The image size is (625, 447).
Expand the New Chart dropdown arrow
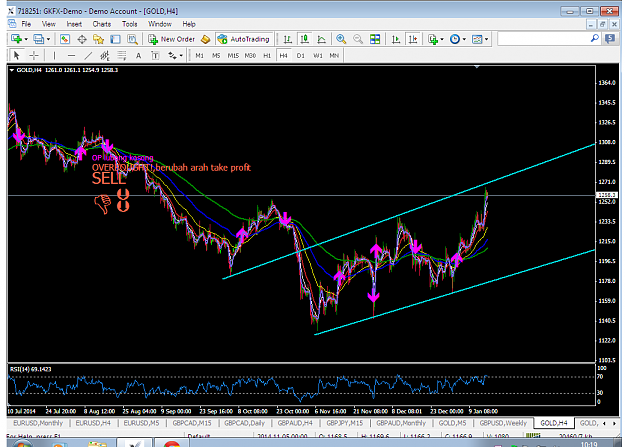tap(26, 39)
